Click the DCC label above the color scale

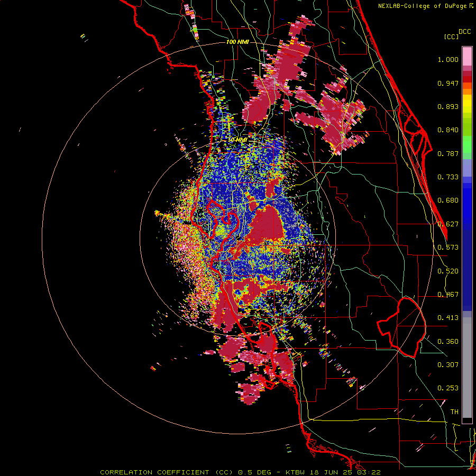click(x=464, y=32)
